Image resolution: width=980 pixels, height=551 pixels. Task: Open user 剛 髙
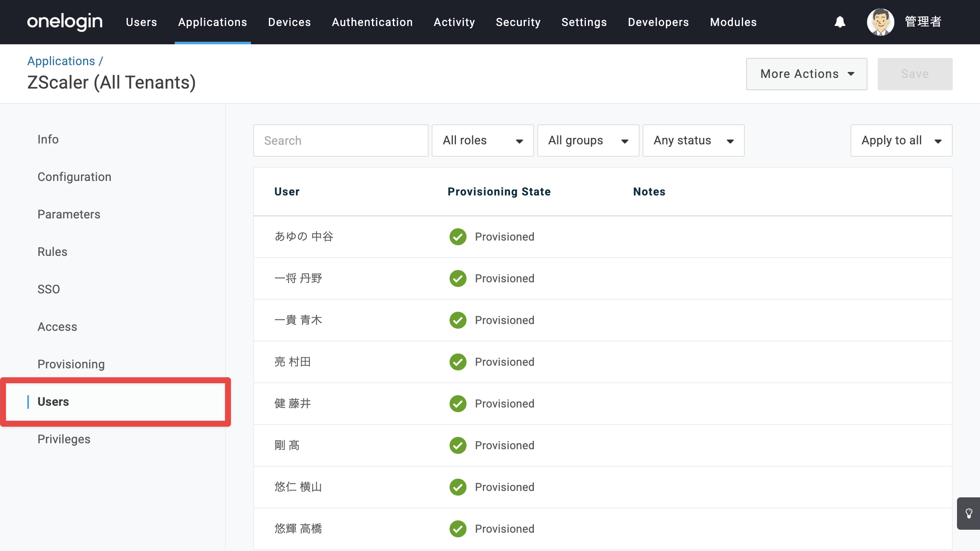coord(287,445)
